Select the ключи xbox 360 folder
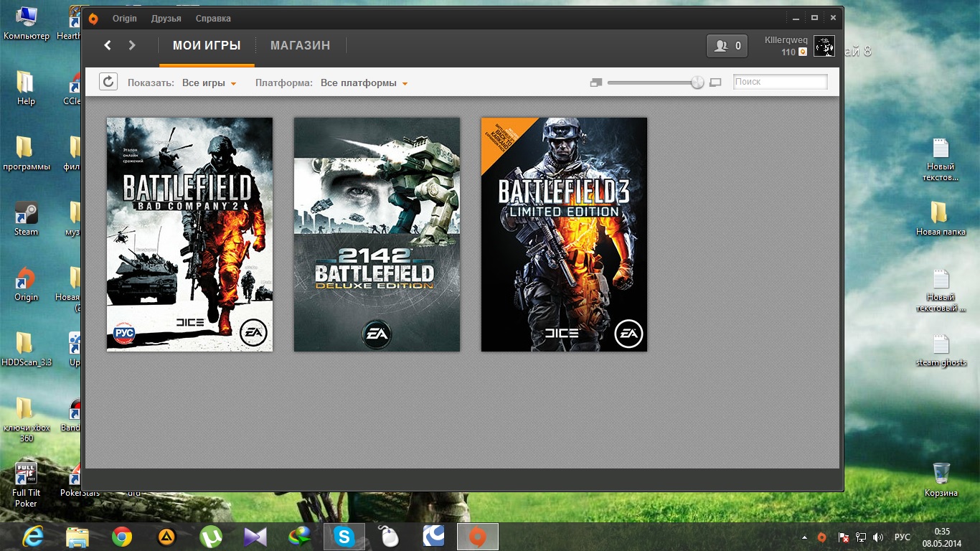Image resolution: width=980 pixels, height=551 pixels. coord(27,419)
